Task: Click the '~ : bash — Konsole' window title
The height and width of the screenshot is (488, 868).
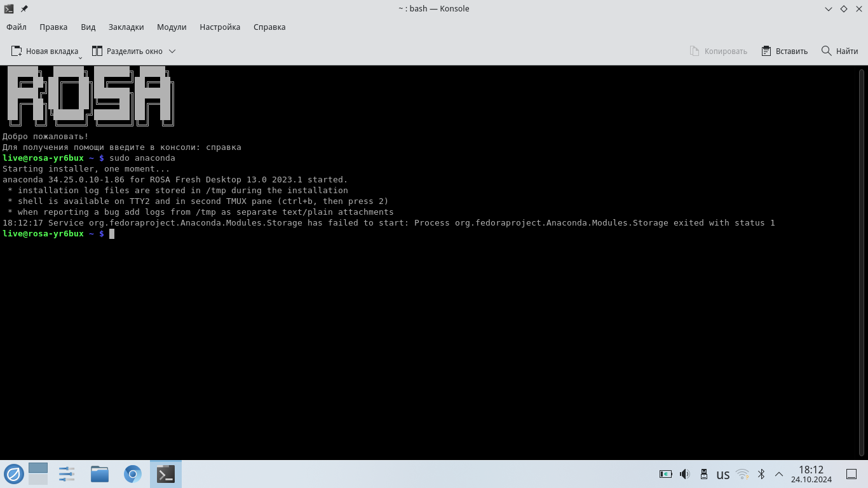Action: [x=434, y=9]
